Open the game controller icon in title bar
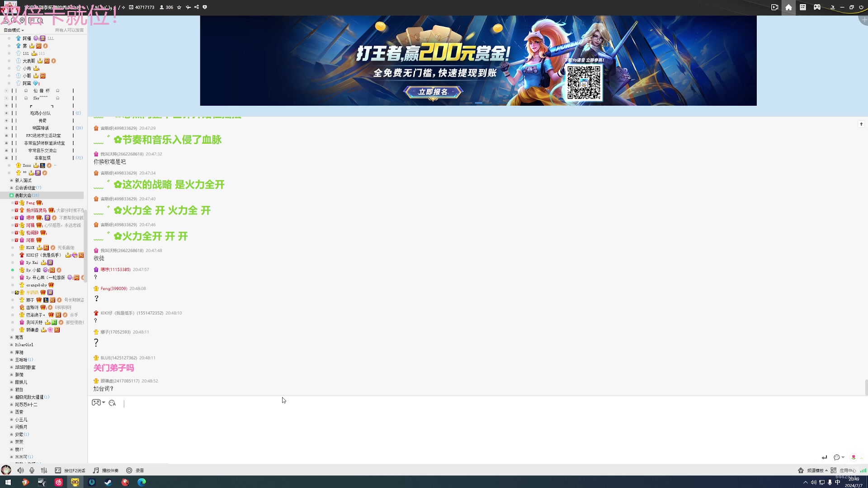The height and width of the screenshot is (488, 868). point(817,7)
